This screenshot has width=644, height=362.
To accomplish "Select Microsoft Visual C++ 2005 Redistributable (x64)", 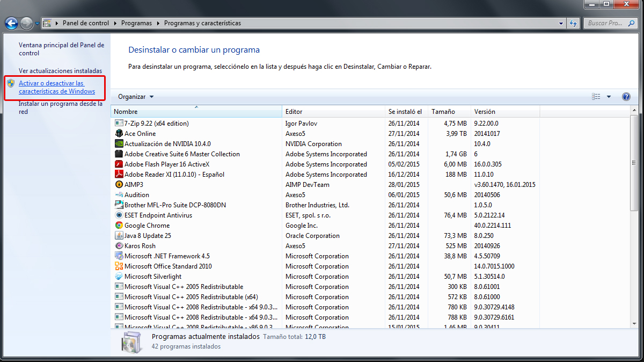I will (326, 297).
